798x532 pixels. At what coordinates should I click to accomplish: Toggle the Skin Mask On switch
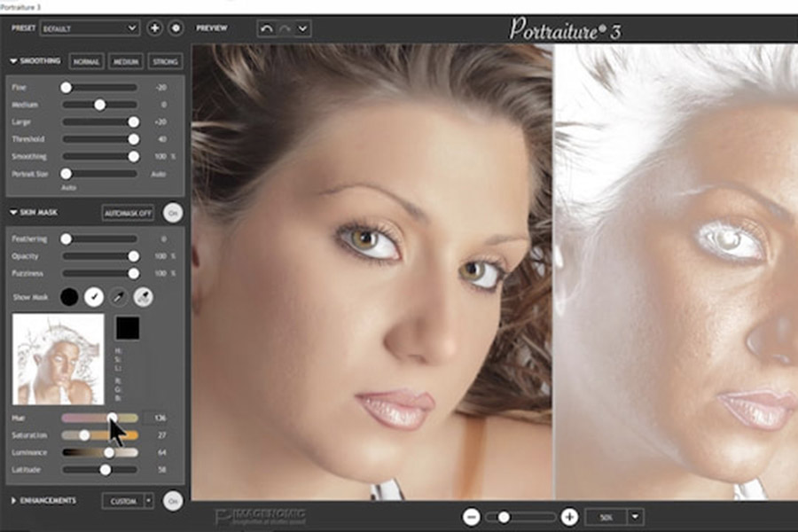pyautogui.click(x=173, y=213)
